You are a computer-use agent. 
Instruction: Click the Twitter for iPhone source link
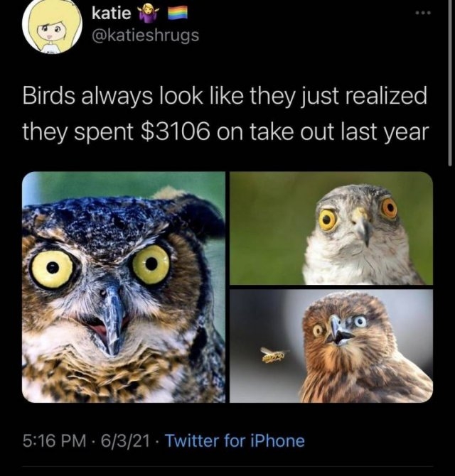(x=235, y=440)
